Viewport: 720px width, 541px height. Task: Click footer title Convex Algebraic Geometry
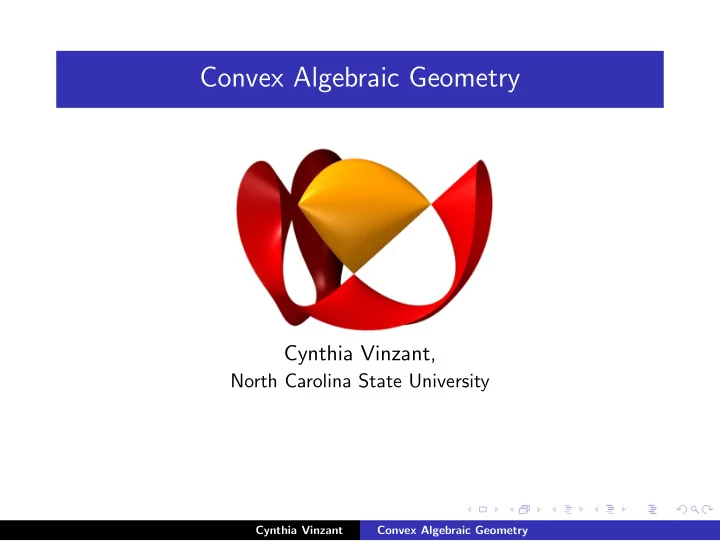coord(452,530)
